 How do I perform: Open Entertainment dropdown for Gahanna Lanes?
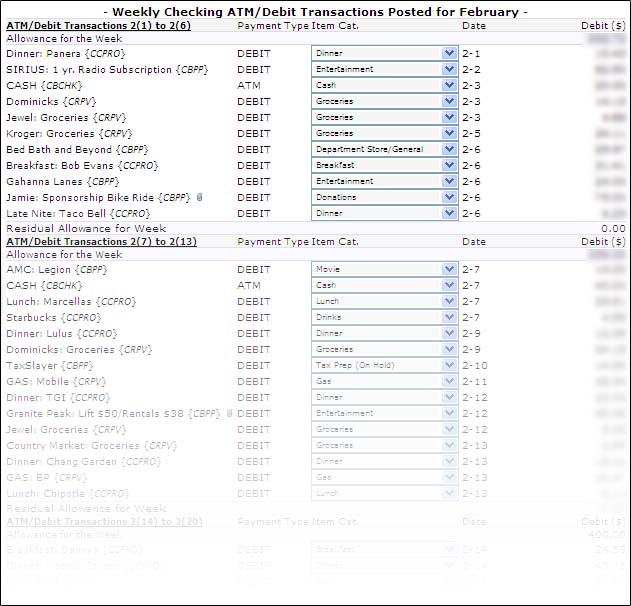click(384, 181)
